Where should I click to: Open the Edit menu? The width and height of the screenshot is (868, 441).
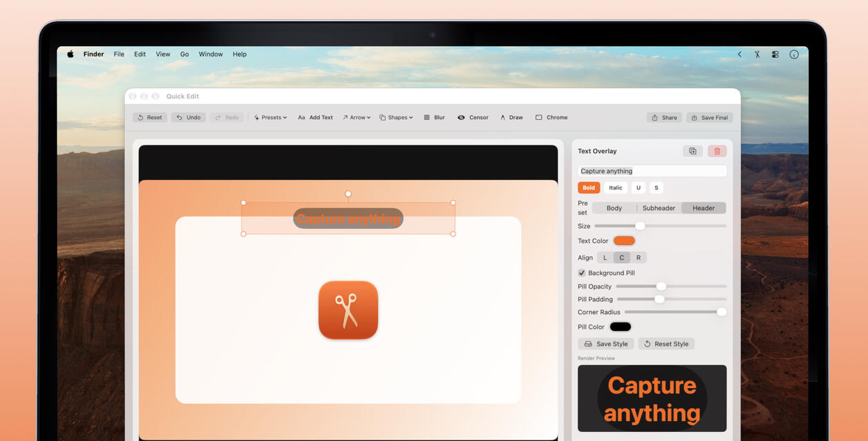click(140, 54)
